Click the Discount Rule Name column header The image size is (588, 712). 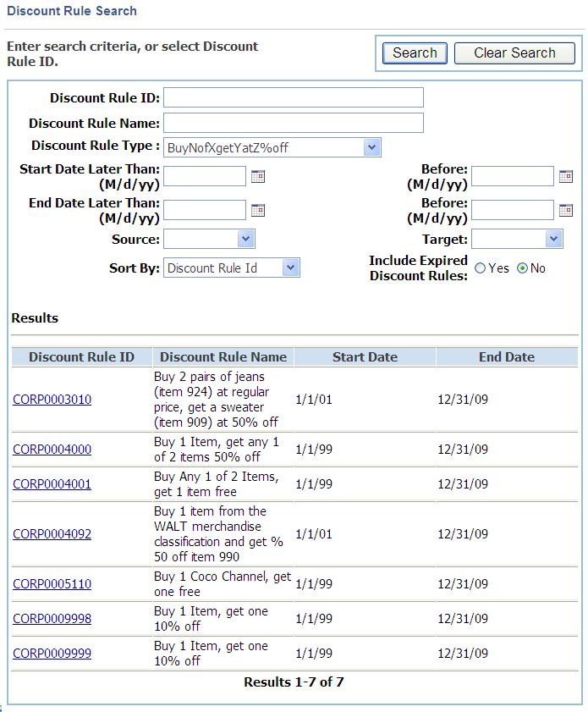(223, 357)
